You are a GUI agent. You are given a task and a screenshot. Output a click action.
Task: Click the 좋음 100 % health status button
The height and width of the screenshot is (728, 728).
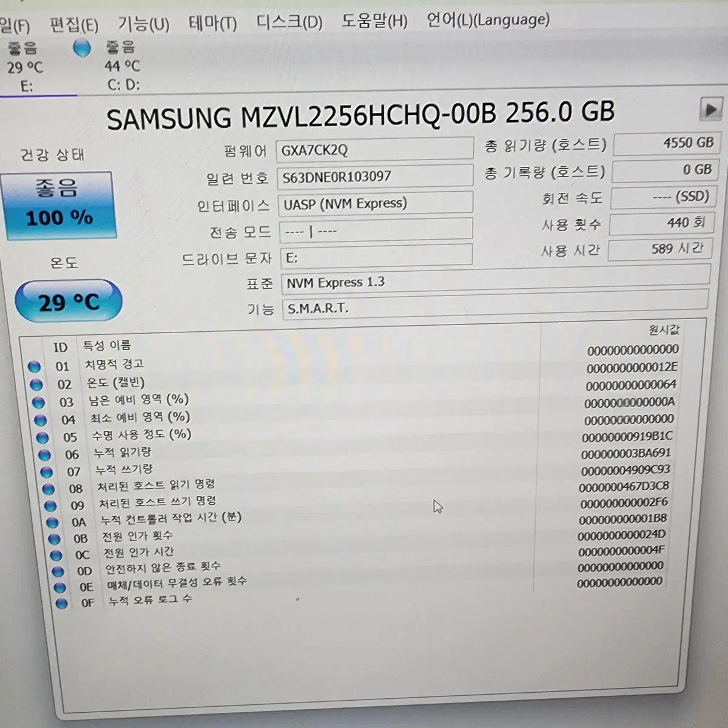pos(59,205)
